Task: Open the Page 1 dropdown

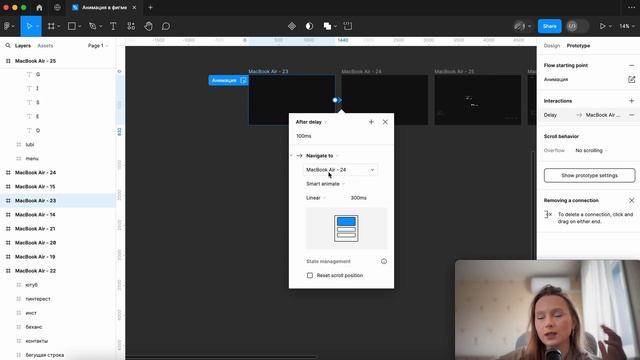Action: tap(98, 46)
